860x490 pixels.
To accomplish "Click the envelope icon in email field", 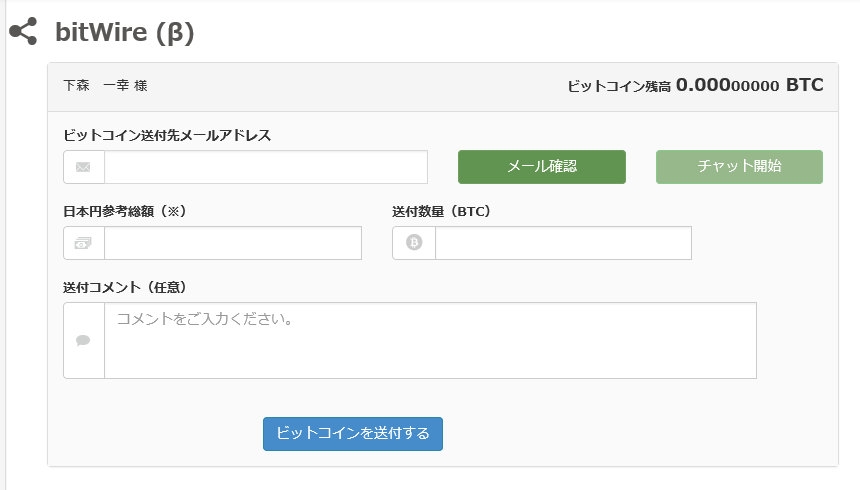I will pyautogui.click(x=83, y=167).
